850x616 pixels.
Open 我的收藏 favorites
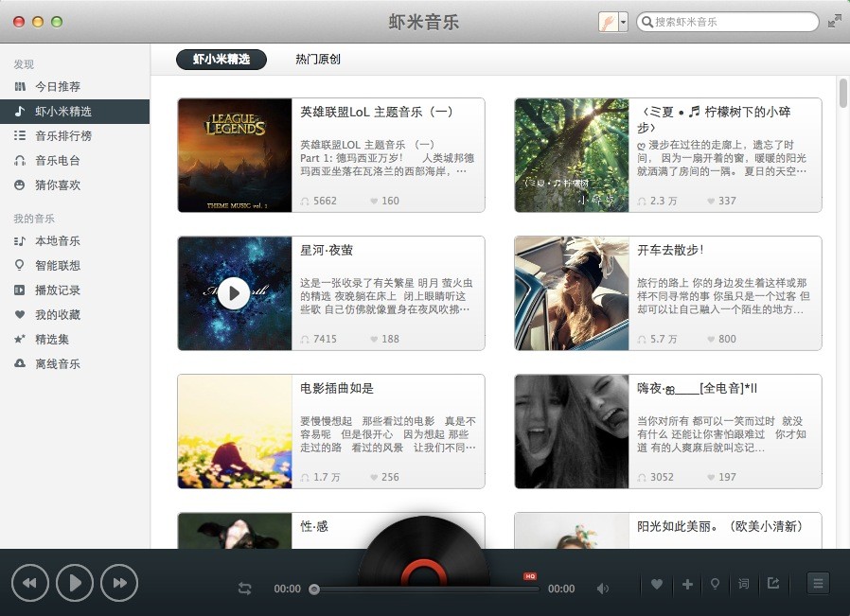[x=75, y=315]
